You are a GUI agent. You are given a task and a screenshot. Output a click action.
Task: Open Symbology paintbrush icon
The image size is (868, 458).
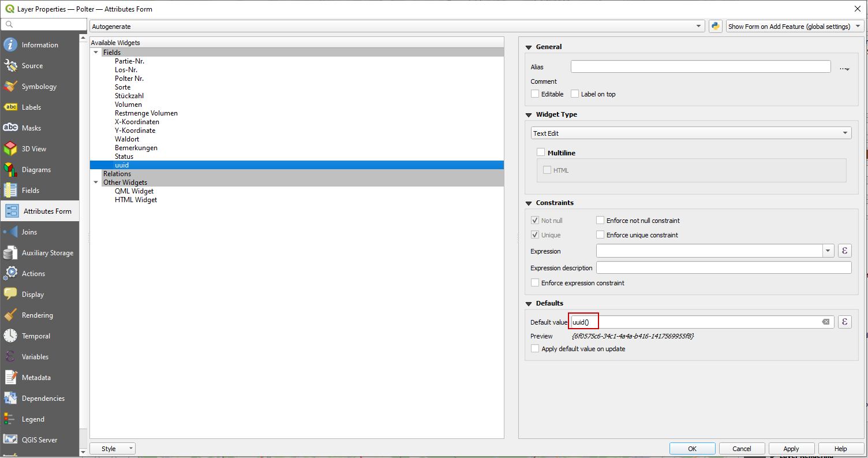10,87
